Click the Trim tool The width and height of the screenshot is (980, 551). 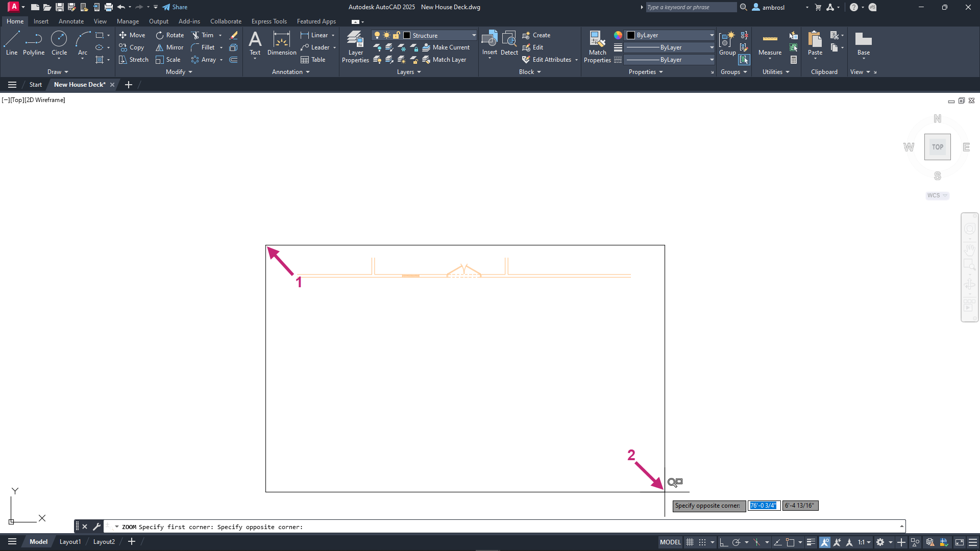coord(203,35)
